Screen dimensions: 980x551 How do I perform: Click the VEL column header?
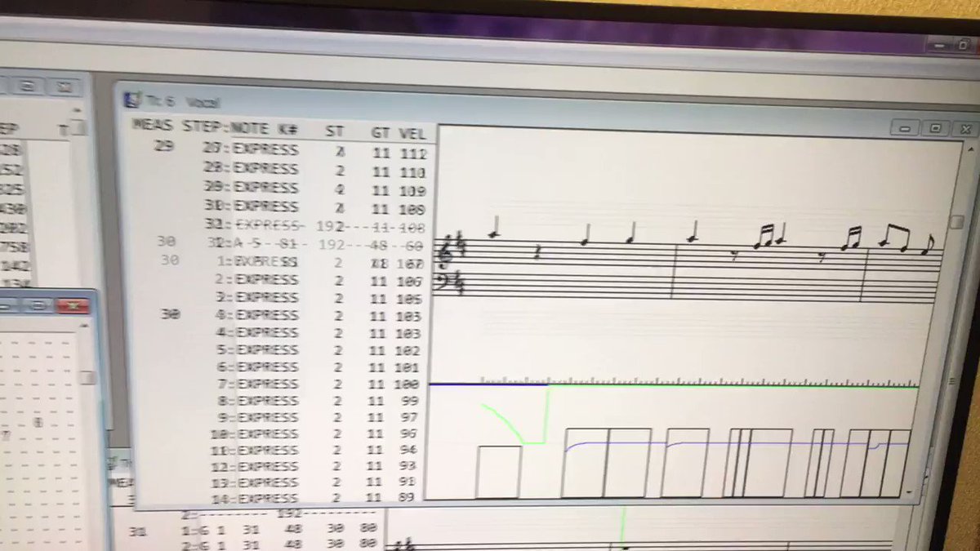pos(412,132)
